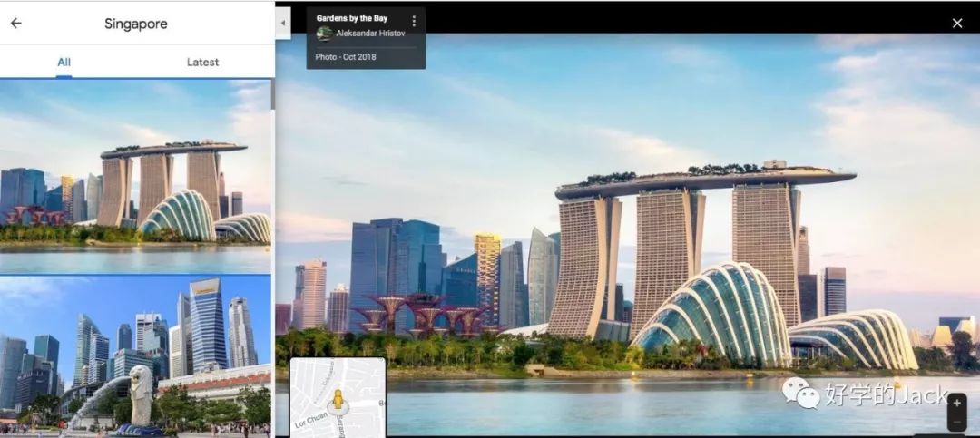This screenshot has width=980, height=438.
Task: Open contributor Aleksandar Hristov's name link
Action: coord(370,34)
